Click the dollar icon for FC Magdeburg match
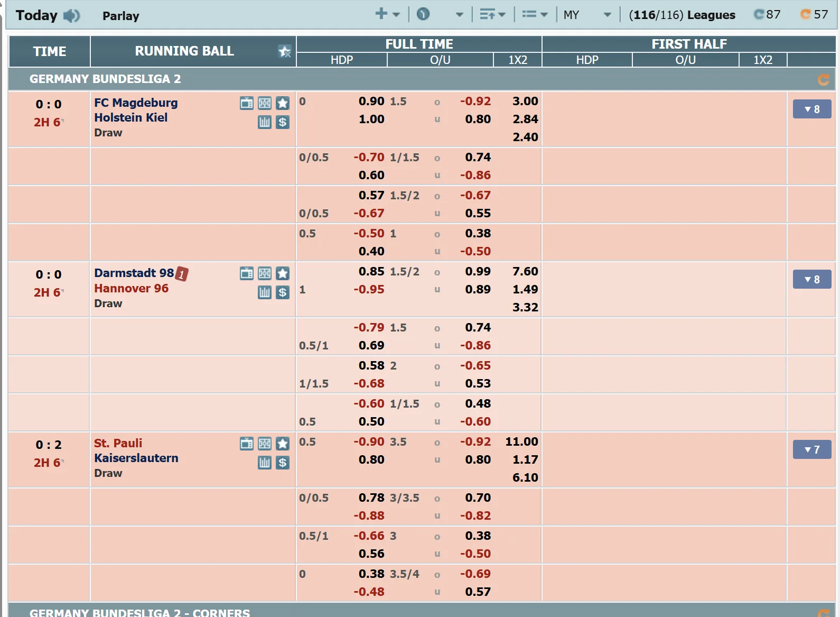 (283, 122)
